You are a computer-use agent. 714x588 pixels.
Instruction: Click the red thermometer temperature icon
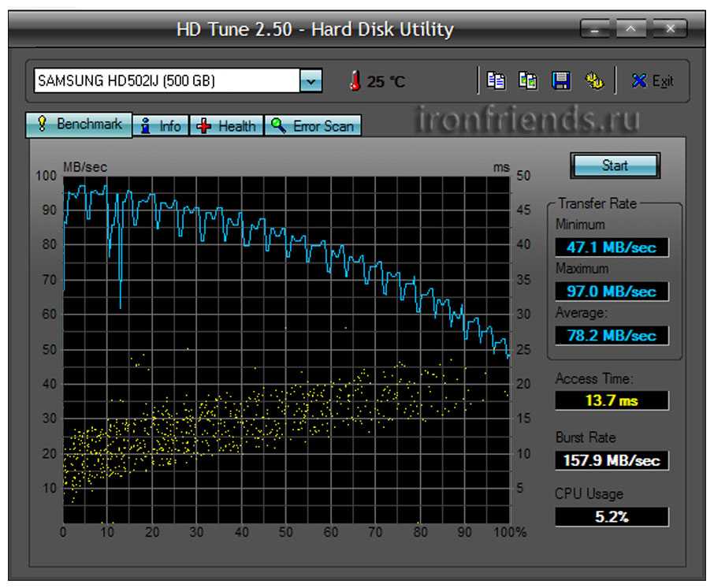coord(355,80)
